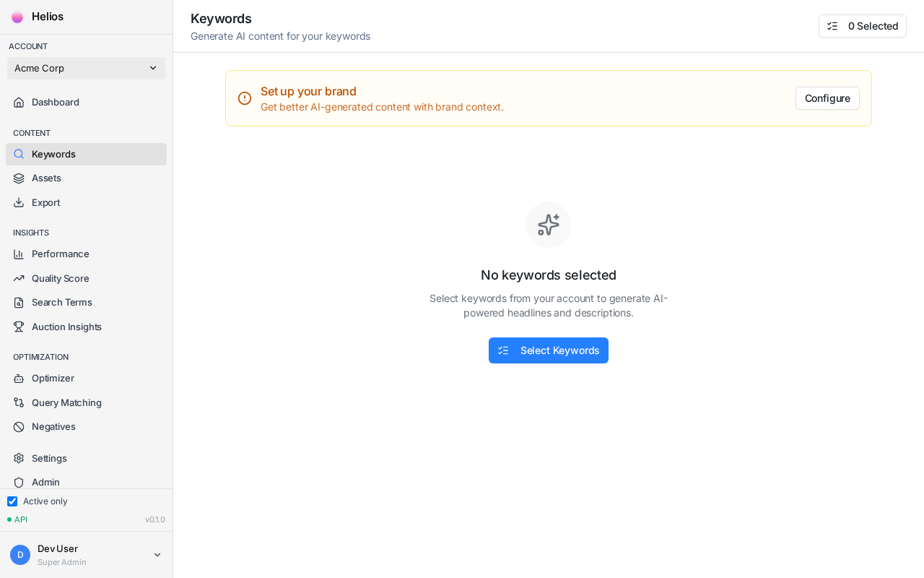Click the Performance bar chart icon
Image resolution: width=924 pixels, height=578 pixels.
pos(19,254)
